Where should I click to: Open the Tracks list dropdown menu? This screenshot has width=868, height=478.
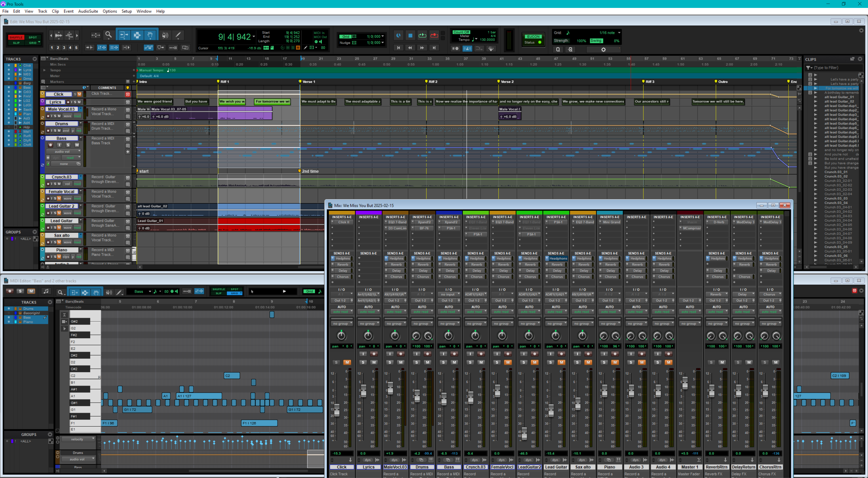(35, 59)
